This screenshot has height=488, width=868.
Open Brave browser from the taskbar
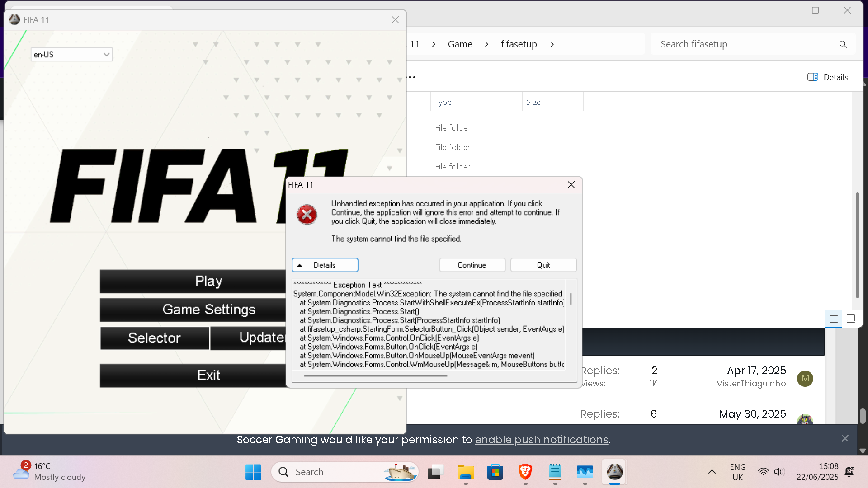click(525, 472)
